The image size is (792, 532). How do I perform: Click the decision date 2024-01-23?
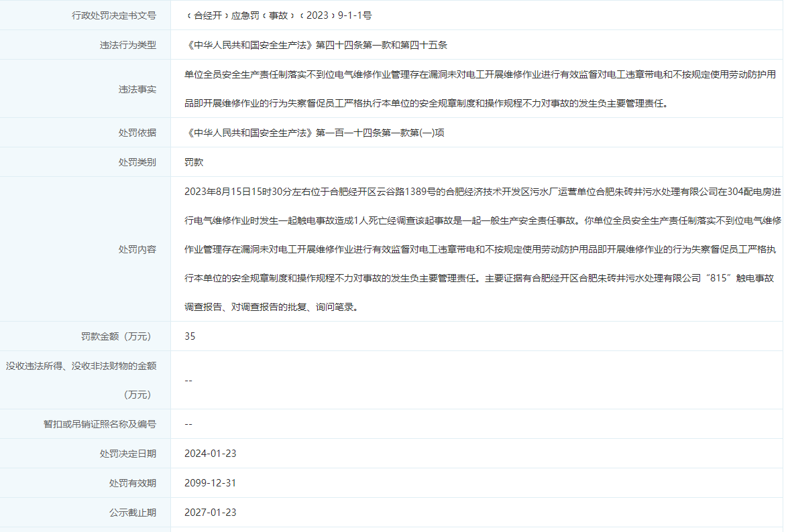[x=211, y=453]
